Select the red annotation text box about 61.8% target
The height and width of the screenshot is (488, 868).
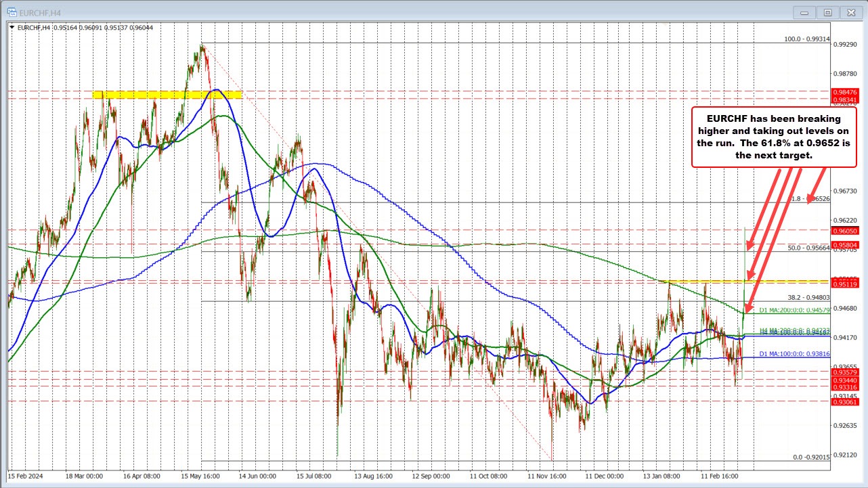774,137
